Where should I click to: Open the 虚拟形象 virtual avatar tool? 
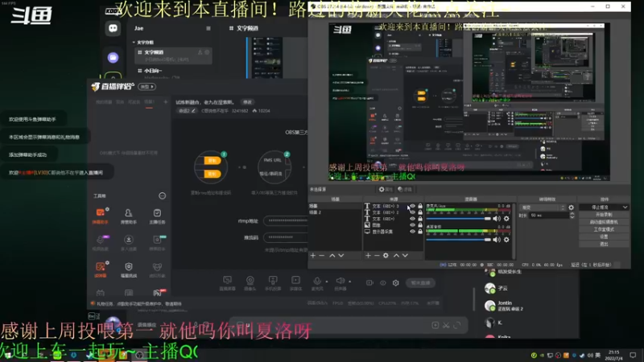[157, 269]
